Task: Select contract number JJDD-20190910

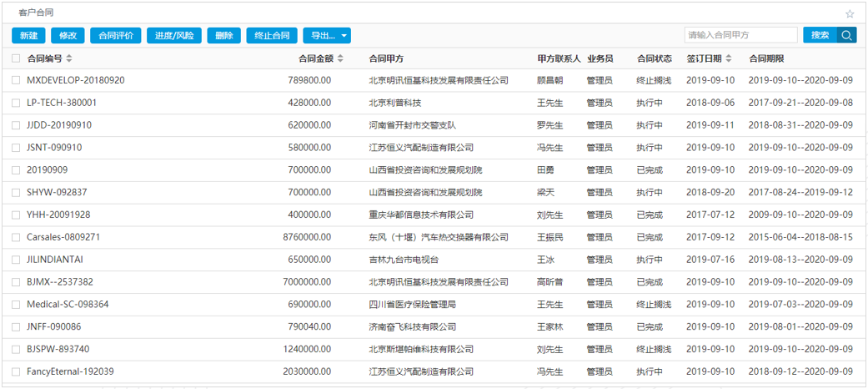Action: tap(59, 125)
